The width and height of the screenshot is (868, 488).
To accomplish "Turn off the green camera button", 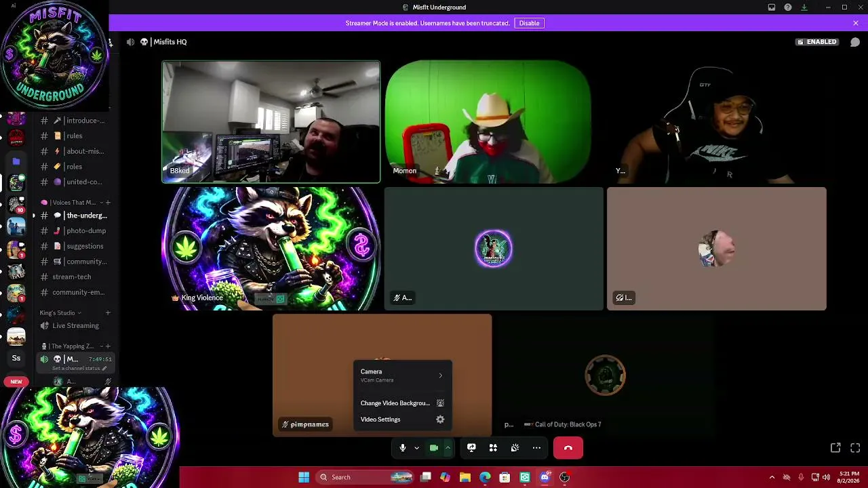I will 434,448.
